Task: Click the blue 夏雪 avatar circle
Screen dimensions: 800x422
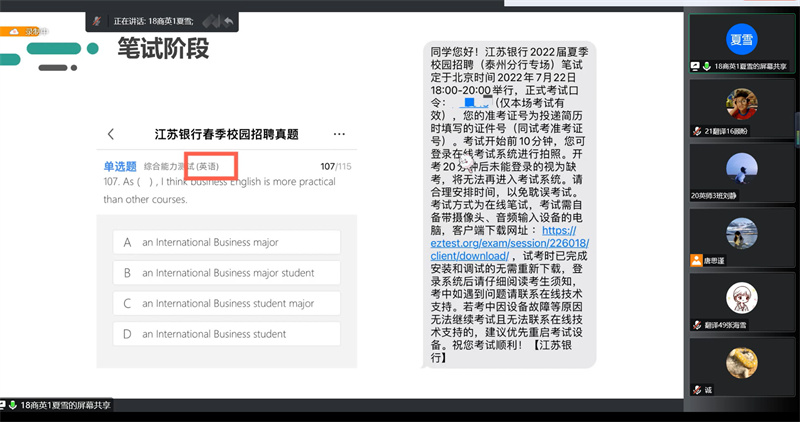Action: point(741,39)
